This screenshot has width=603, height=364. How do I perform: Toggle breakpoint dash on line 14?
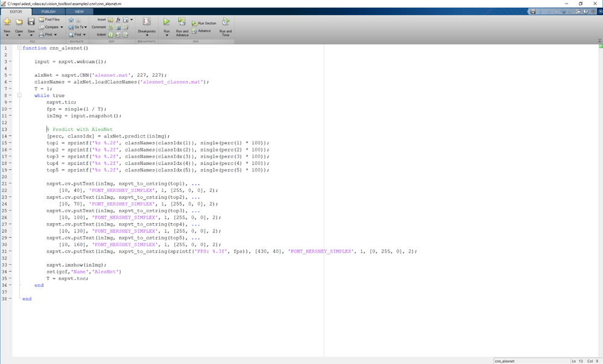click(10, 136)
